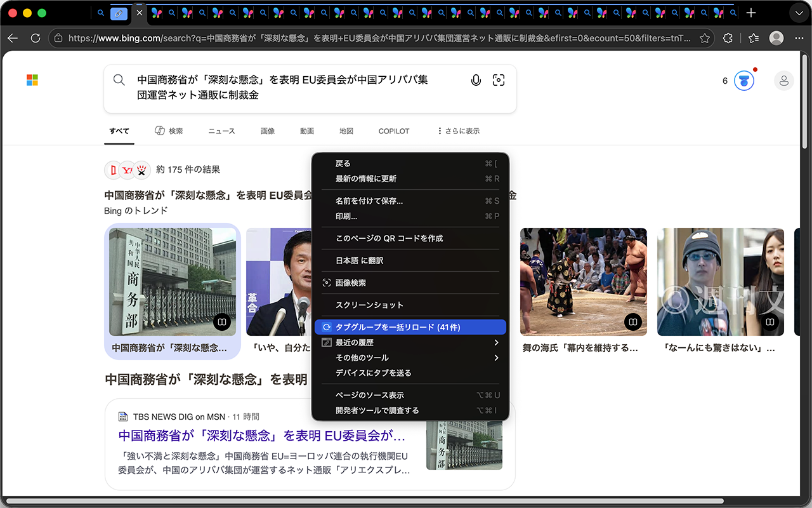Switch to the 地図 tab
The height and width of the screenshot is (508, 812).
click(x=346, y=131)
